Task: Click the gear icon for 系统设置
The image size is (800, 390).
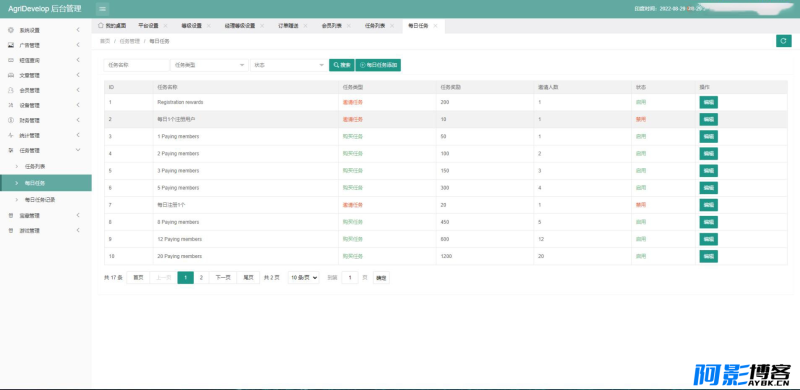Action: click(x=11, y=30)
